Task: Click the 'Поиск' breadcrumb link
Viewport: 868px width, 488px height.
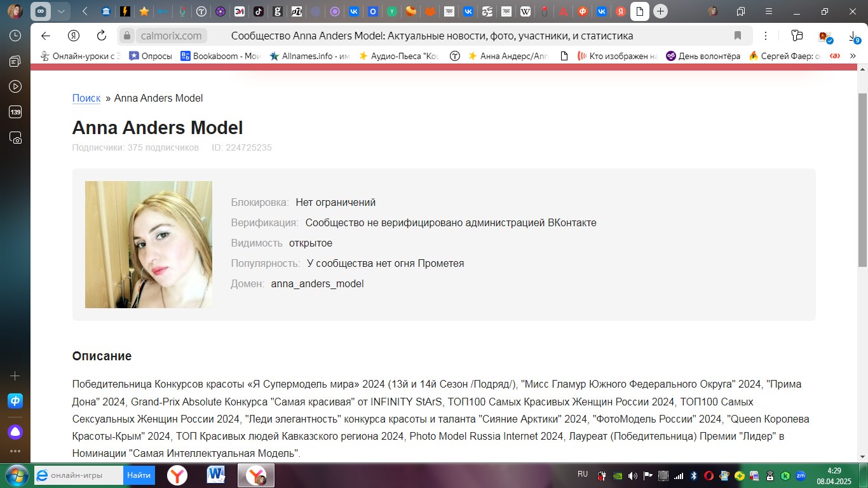Action: pyautogui.click(x=86, y=98)
